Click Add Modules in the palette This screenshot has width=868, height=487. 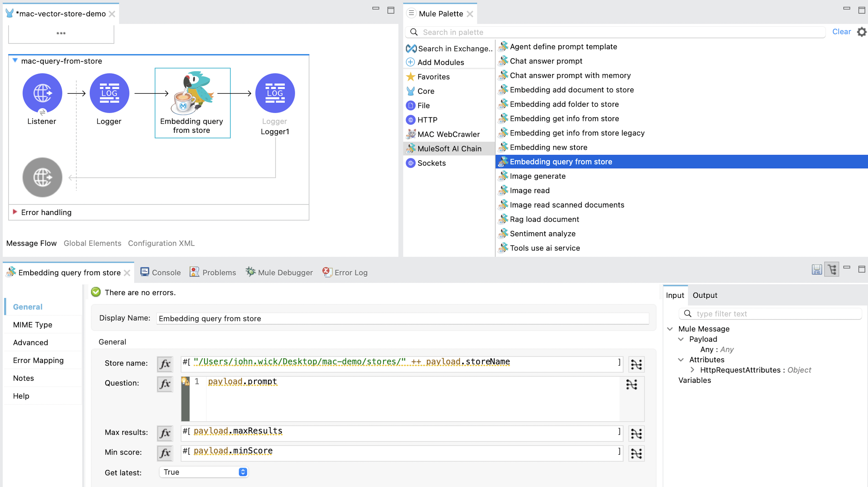435,62
